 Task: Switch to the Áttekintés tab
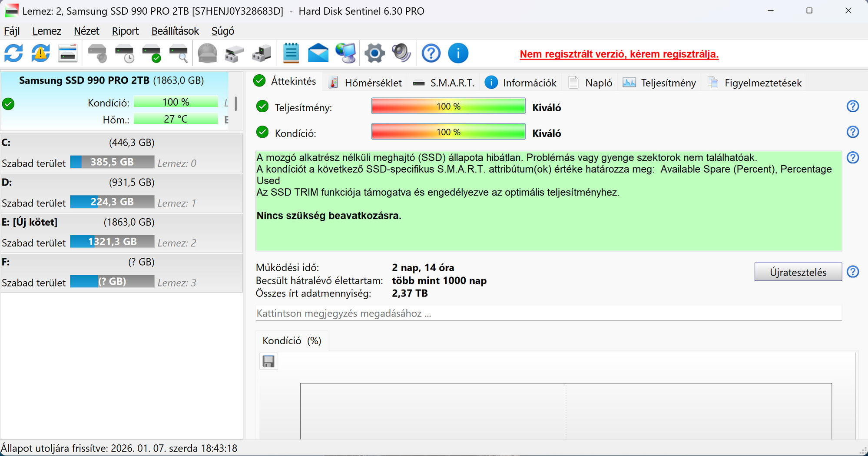click(x=286, y=81)
